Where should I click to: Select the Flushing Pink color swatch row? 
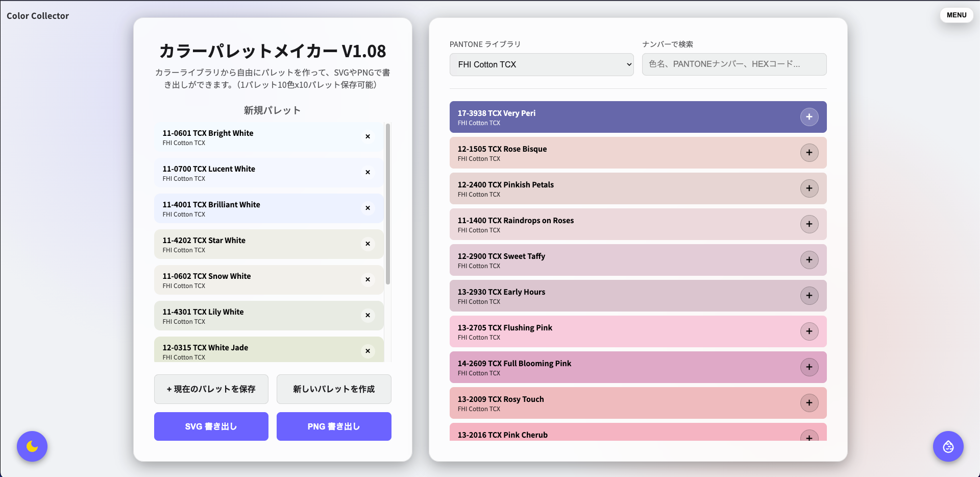[x=638, y=331]
